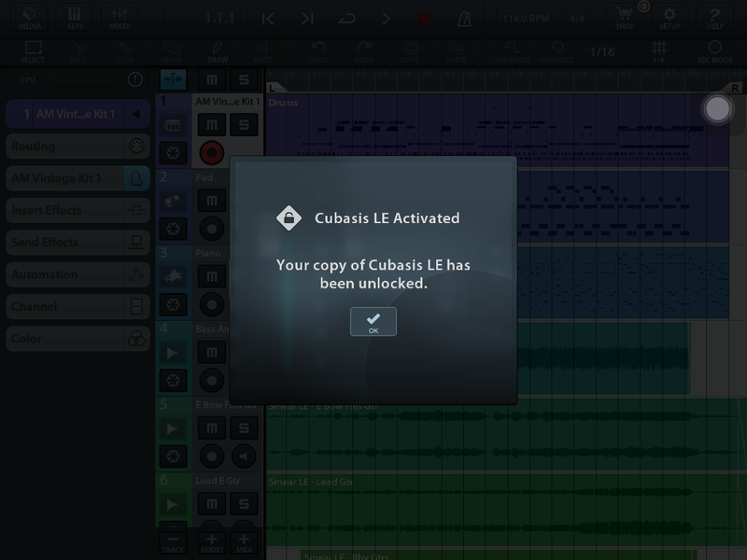Mute the Piano track

click(212, 276)
